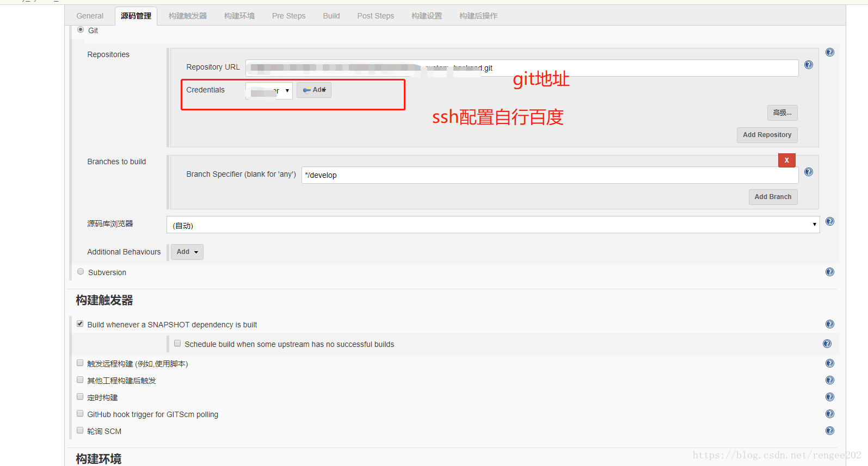Uncheck Build whenever a SNAPSHOT dependency is built
This screenshot has height=466, width=868.
pos(80,324)
